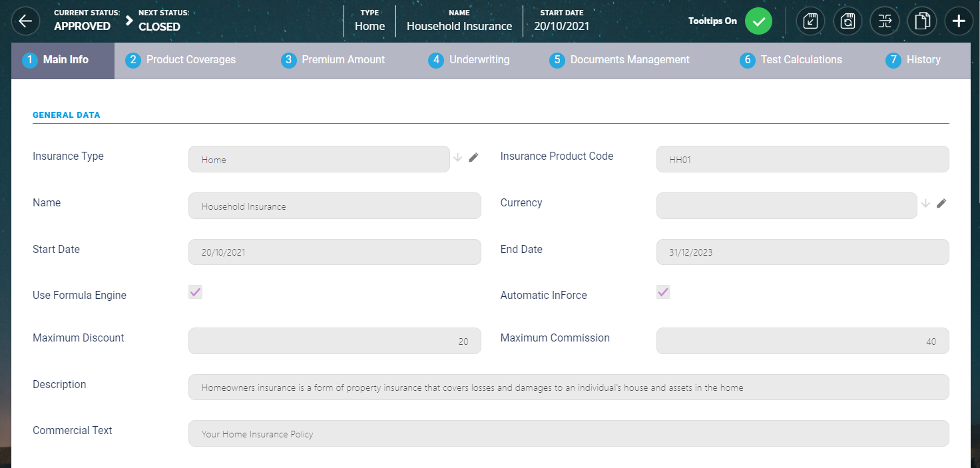Click the crossing arrows workflow icon

tap(884, 21)
